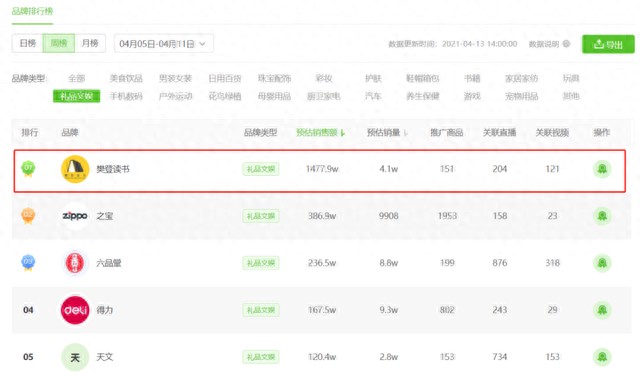Click the action icon in 天文 row
640x376 pixels.
coord(602,357)
